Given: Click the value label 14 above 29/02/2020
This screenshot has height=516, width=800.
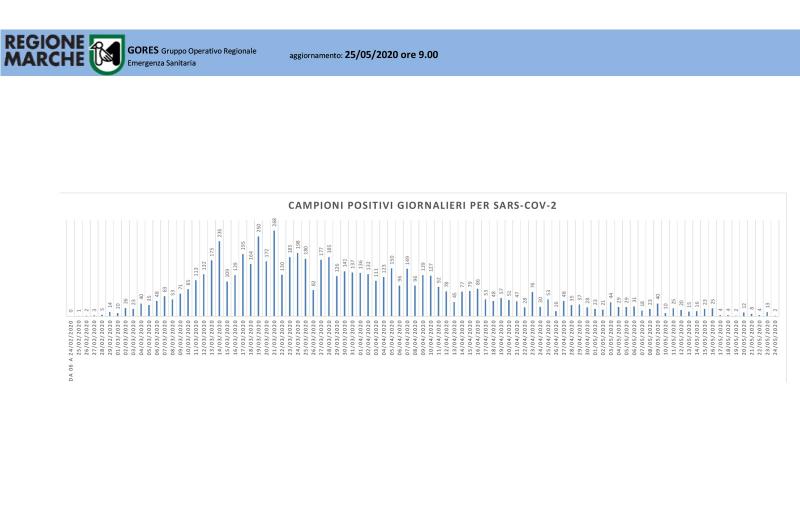Looking at the screenshot, I should click(x=110, y=305).
